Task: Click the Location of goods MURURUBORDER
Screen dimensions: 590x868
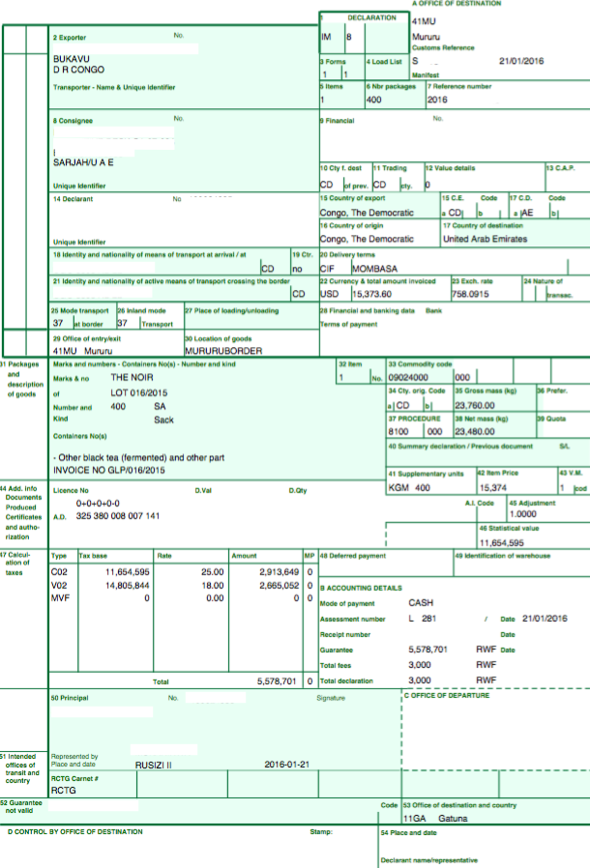Action: [x=224, y=351]
